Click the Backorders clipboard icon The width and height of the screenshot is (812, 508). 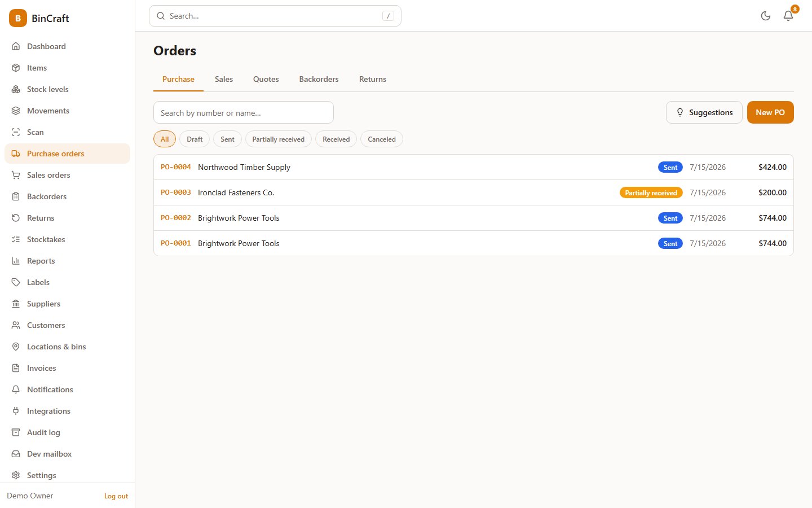coord(16,196)
